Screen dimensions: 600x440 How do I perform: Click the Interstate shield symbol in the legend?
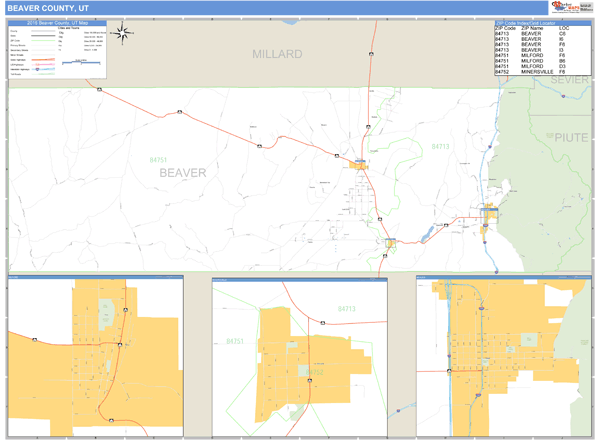coord(37,69)
